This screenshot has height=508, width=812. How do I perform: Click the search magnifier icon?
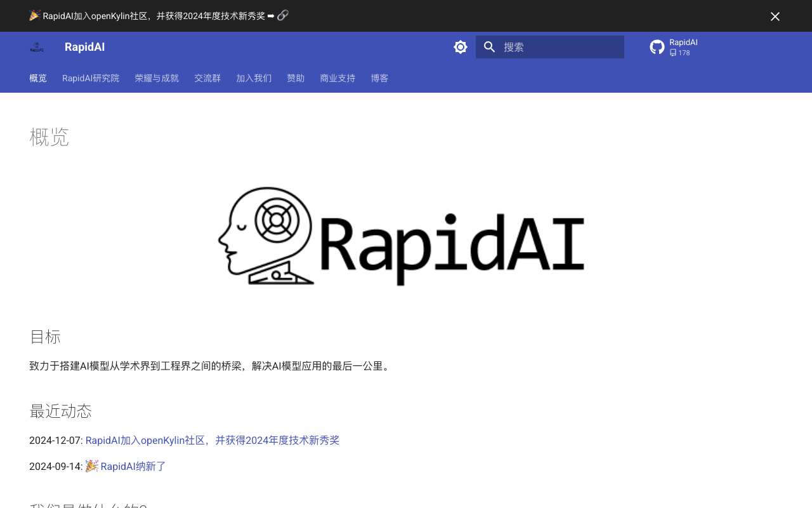coord(489,47)
